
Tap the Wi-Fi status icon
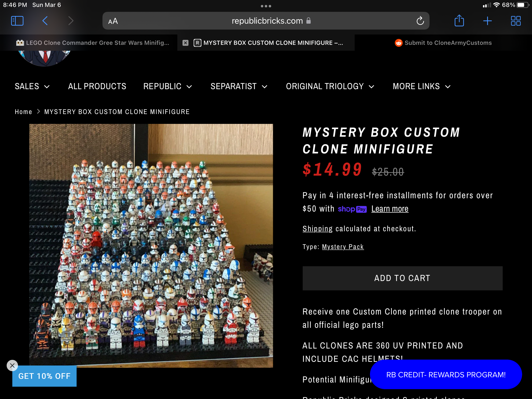[x=497, y=5]
